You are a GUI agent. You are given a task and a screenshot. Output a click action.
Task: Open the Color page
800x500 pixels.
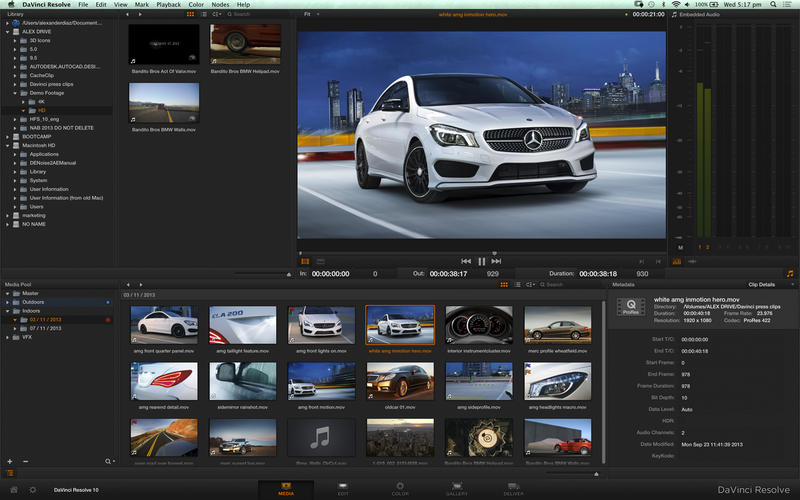pyautogui.click(x=399, y=486)
